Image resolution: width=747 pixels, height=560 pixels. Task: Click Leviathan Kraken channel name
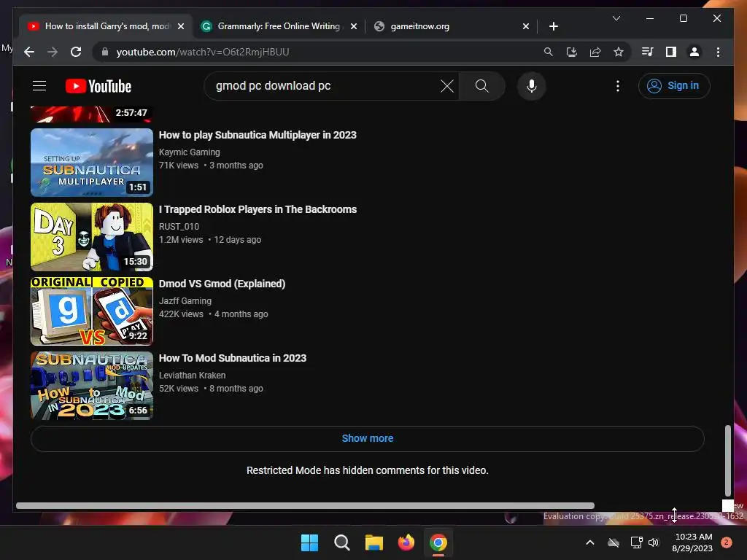(192, 376)
